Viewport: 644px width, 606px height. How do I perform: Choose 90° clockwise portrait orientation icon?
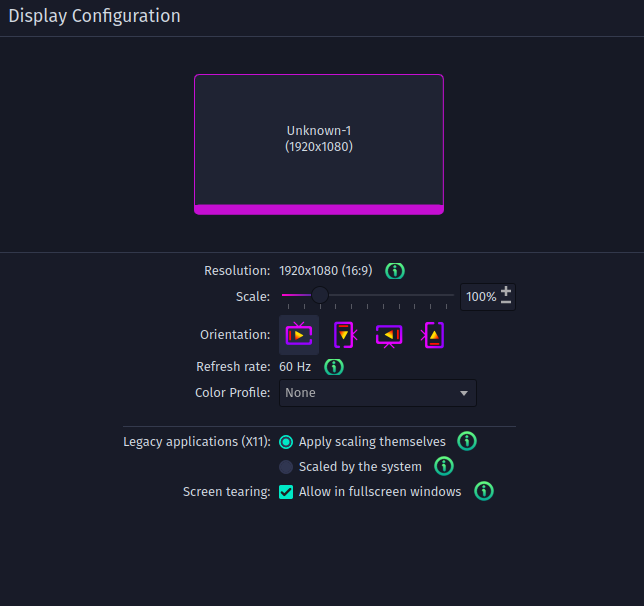click(345, 335)
